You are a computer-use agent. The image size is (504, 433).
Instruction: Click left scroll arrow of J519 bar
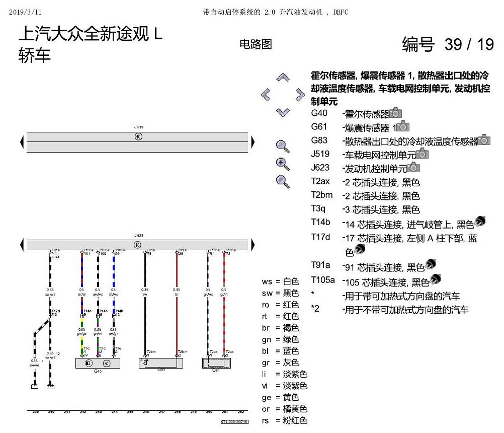pyautogui.click(x=22, y=142)
